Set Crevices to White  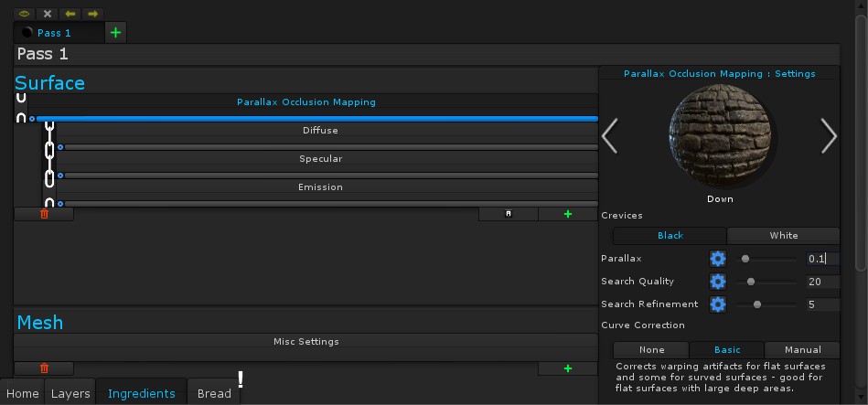(783, 236)
